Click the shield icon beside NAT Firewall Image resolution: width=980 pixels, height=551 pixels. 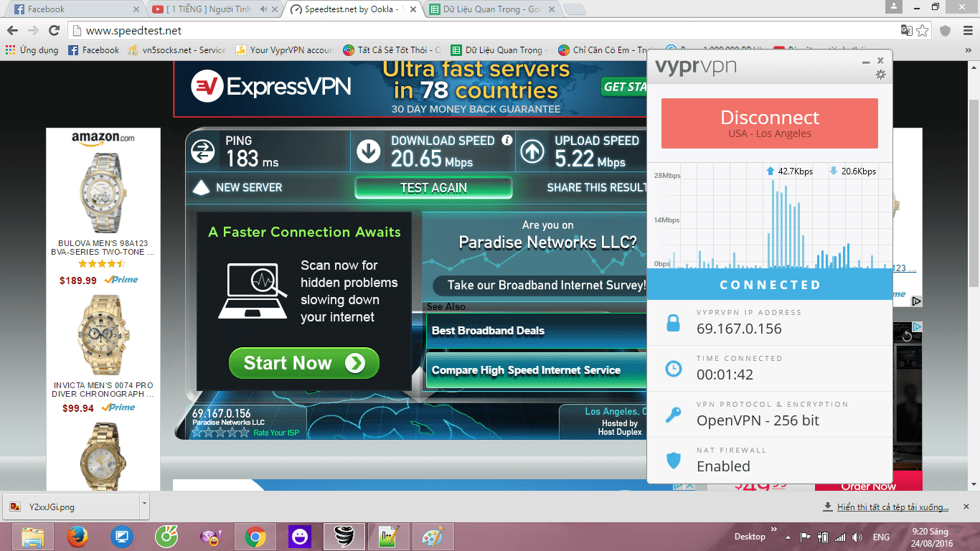point(673,461)
